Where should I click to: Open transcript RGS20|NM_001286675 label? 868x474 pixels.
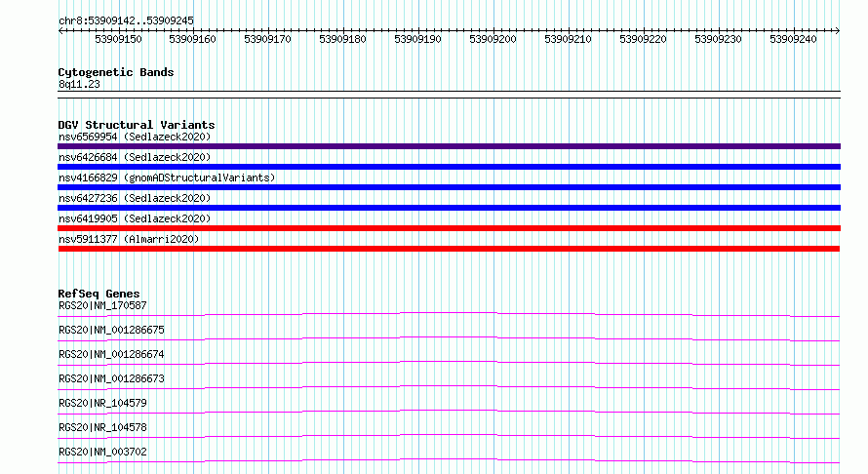[111, 330]
